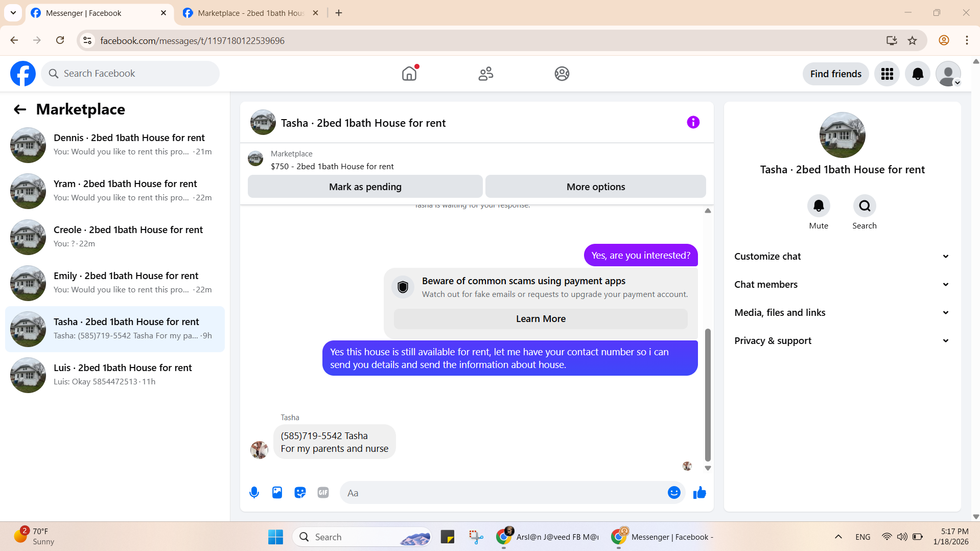Close the Marketplace browser tab
The height and width of the screenshot is (551, 980).
click(315, 13)
